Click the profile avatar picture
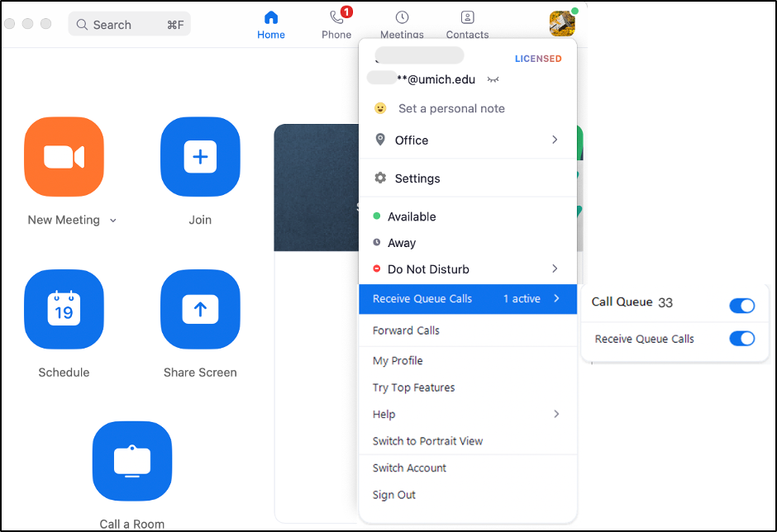This screenshot has height=532, width=777. coord(562,23)
